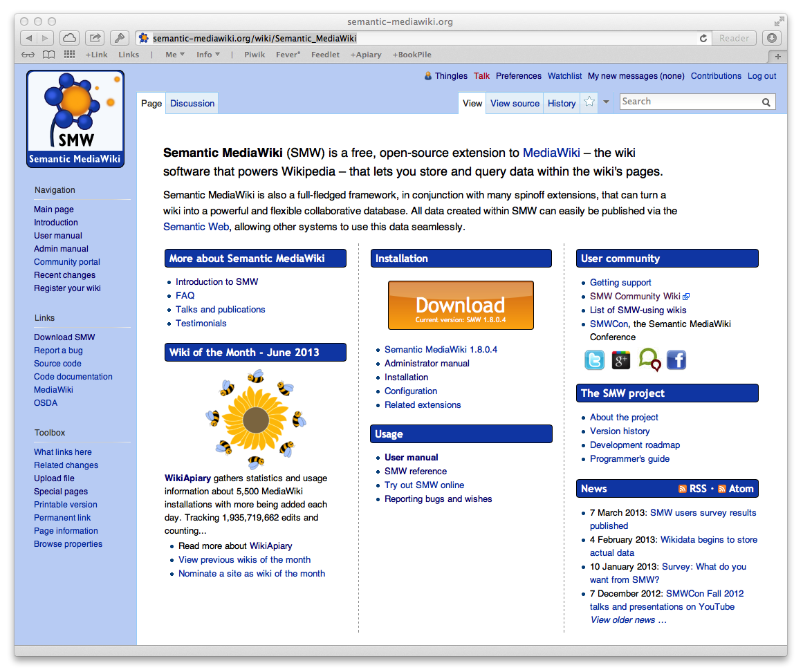
Task: Click the sunflower Wiki of the Month image
Action: pos(255,420)
